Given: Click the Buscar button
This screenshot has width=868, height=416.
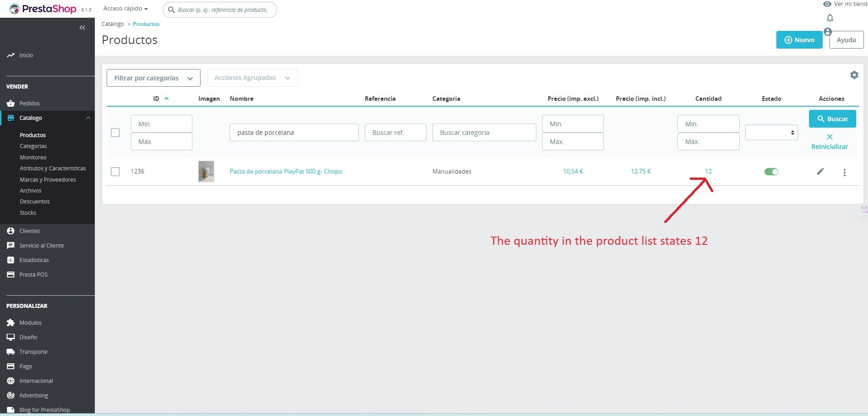Looking at the screenshot, I should pos(832,119).
